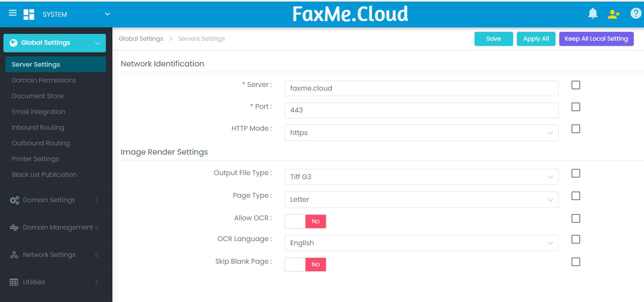Click the Image Render Settings heading
The width and height of the screenshot is (644, 302).
pos(164,152)
